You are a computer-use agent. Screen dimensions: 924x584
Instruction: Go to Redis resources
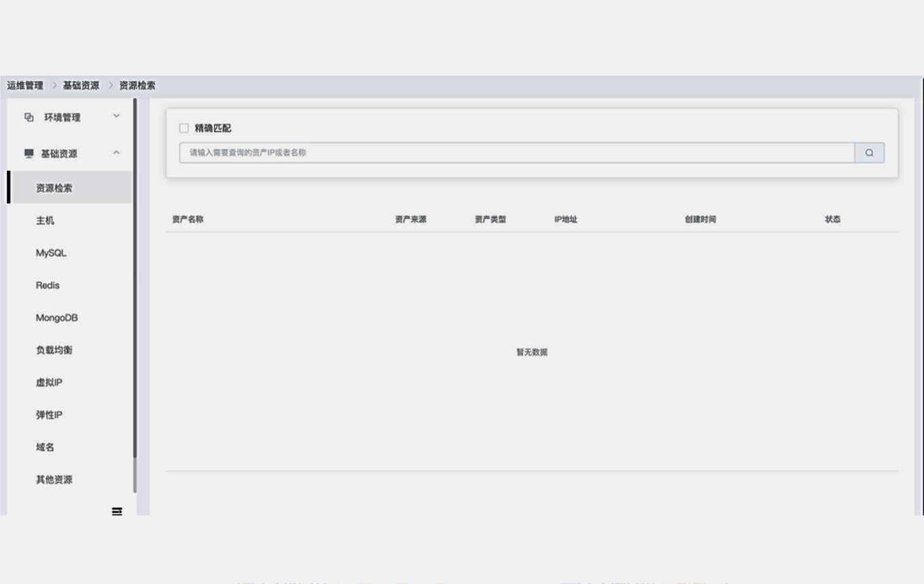click(x=48, y=285)
